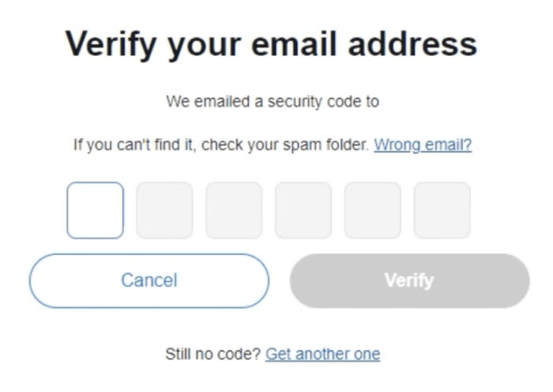
Task: Click the "Get another one" link
Action: click(322, 353)
